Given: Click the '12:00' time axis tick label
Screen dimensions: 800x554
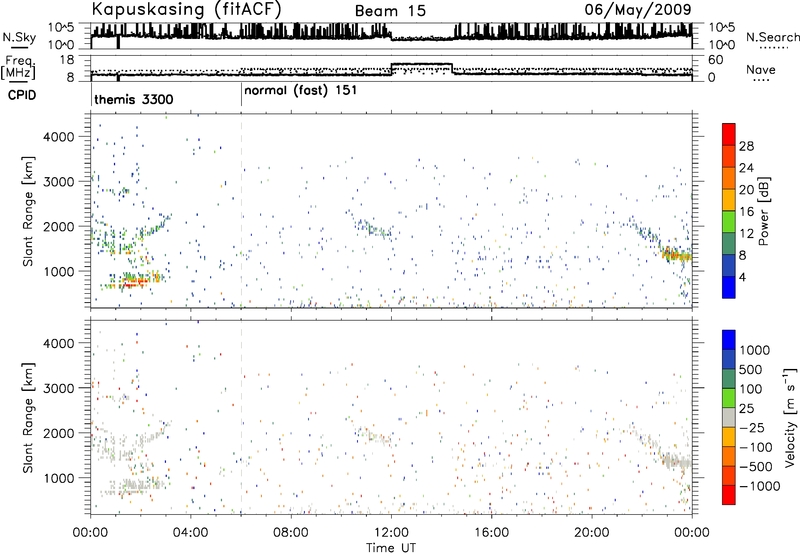Looking at the screenshot, I should [x=391, y=533].
